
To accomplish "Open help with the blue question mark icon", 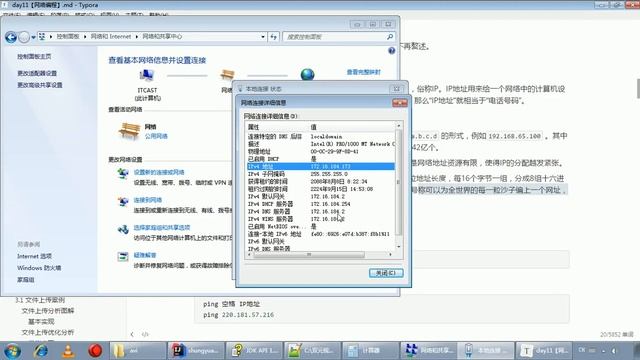I will 391,51.
